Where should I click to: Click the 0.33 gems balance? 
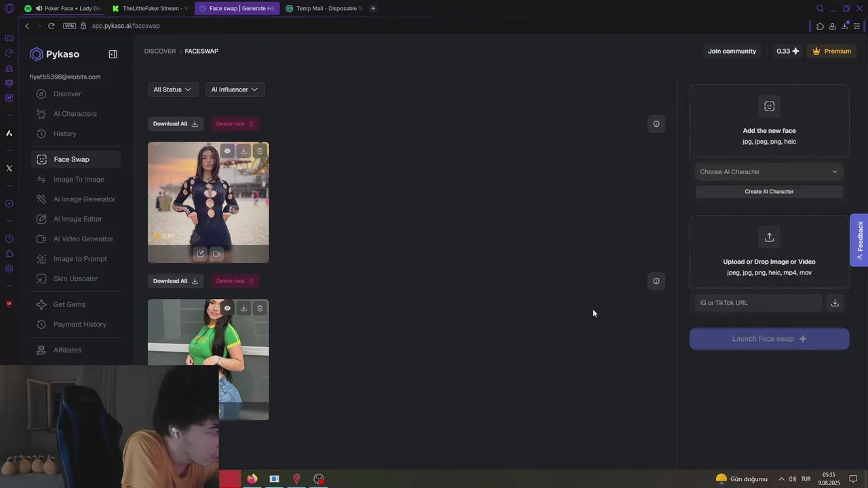(788, 52)
